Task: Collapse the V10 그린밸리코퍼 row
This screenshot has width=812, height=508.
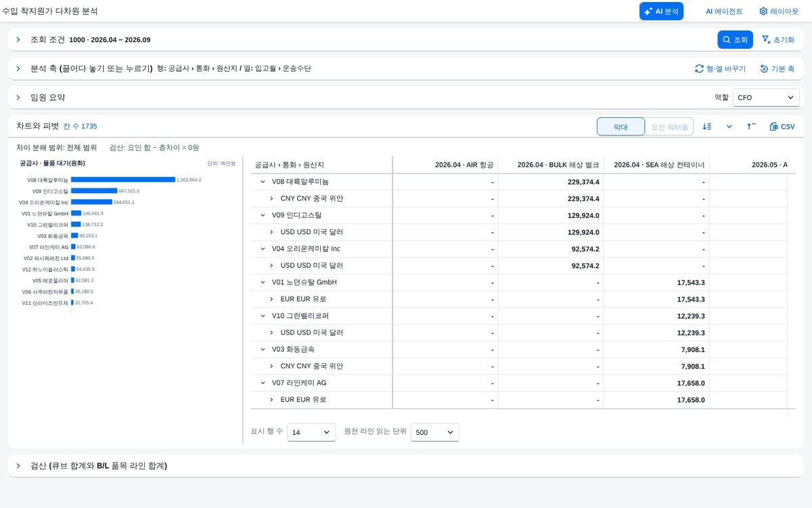Action: 263,316
